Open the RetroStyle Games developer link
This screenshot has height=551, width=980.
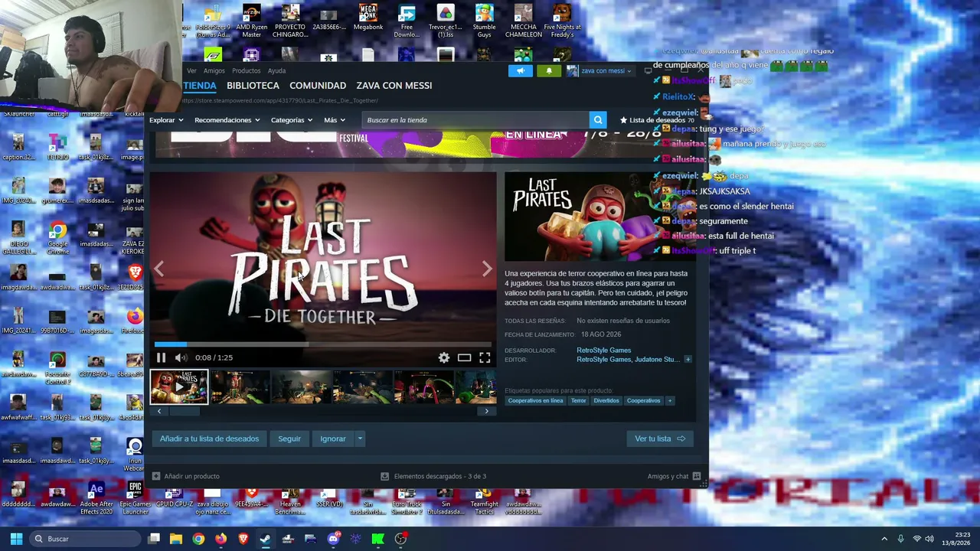coord(604,350)
